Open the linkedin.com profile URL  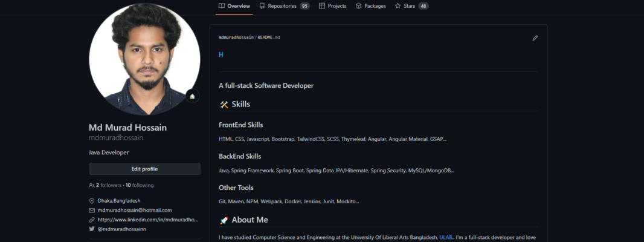click(x=148, y=220)
